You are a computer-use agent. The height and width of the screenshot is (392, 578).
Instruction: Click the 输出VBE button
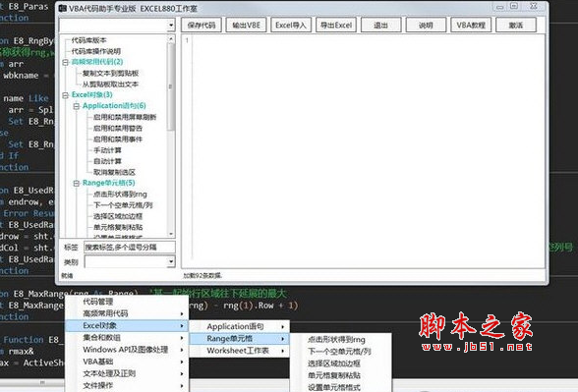246,26
